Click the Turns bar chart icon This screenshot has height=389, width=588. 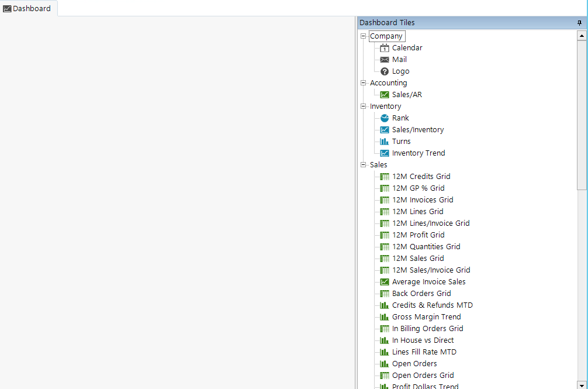click(x=384, y=142)
